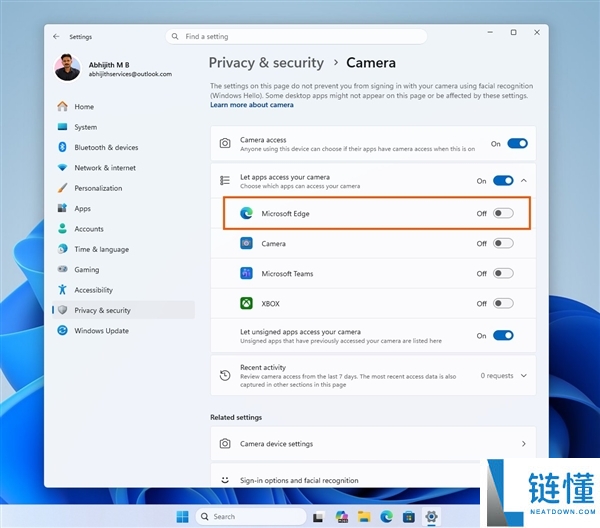
Task: Open Home in the sidebar
Action: click(123, 106)
